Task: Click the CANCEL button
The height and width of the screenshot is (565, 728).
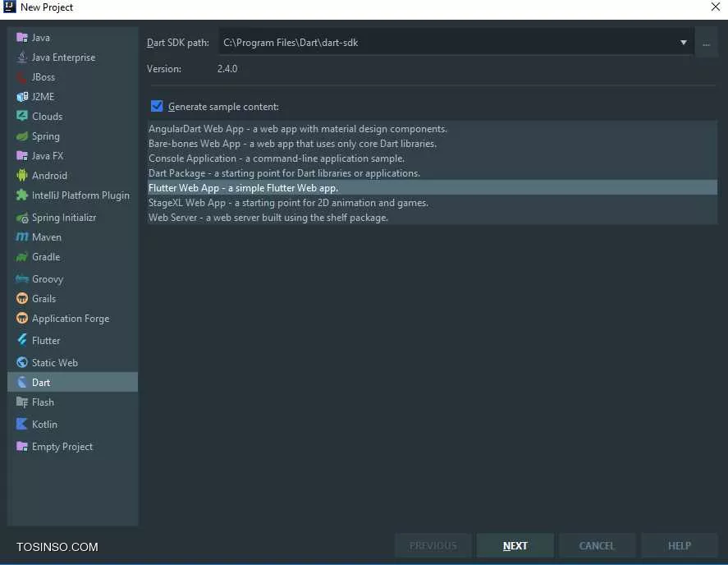Action: point(597,545)
